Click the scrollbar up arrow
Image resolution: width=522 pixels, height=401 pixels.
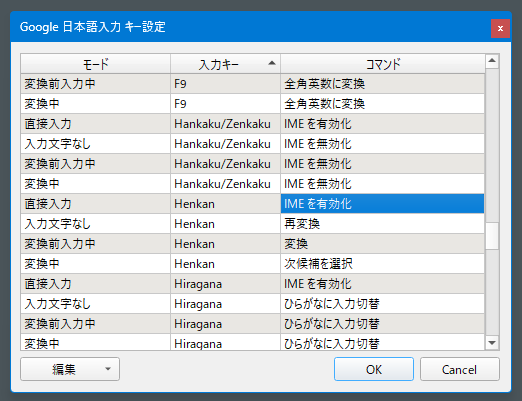pos(492,61)
